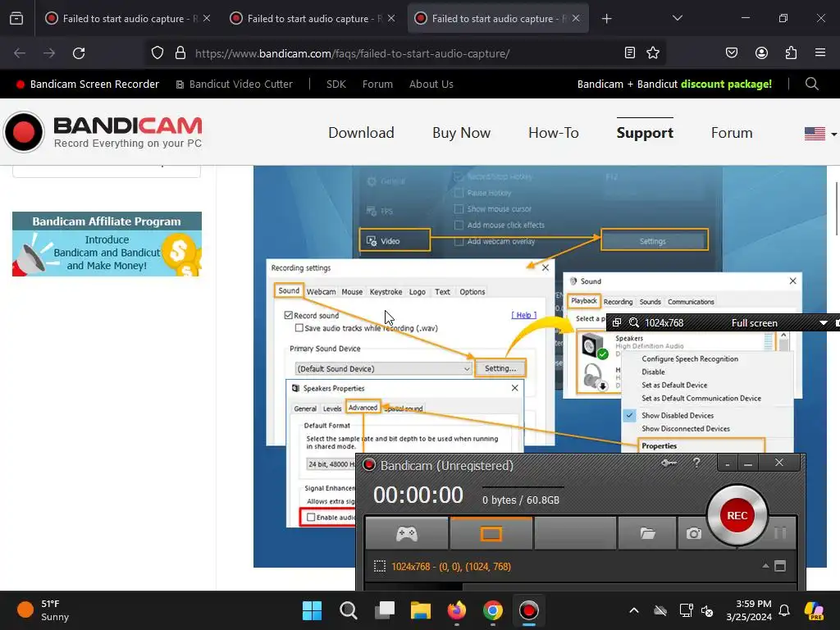Open browser extensions icon

coord(791,52)
